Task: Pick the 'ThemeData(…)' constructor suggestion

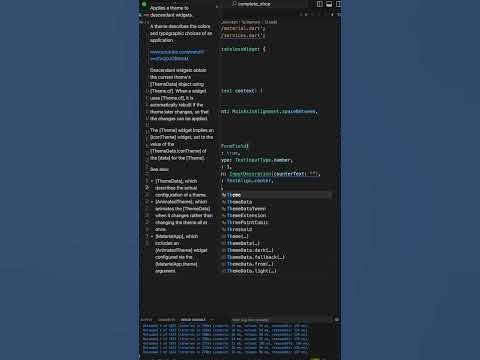Action: 277,243
